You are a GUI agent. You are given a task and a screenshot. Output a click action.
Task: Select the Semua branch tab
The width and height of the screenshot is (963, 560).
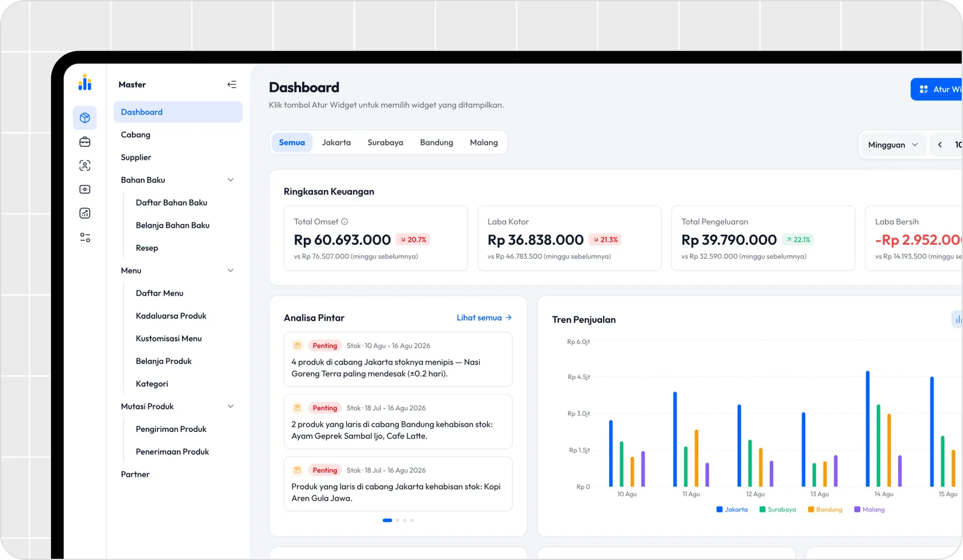292,143
